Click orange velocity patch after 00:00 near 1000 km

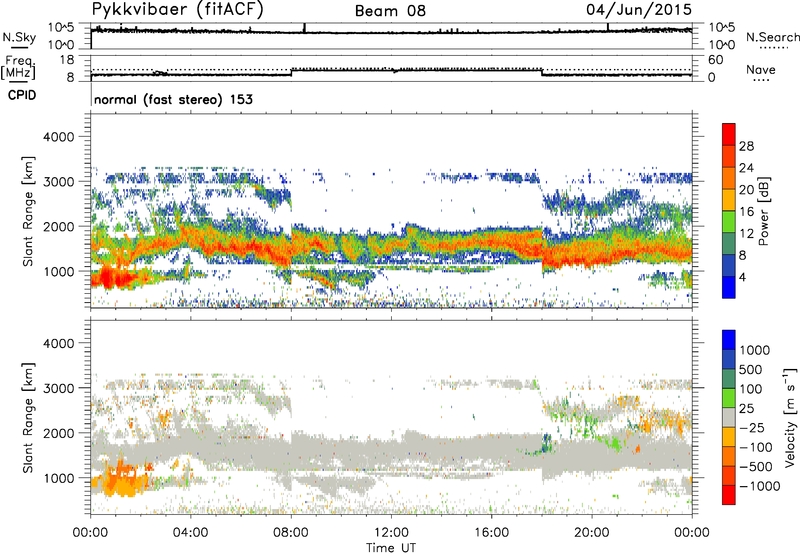point(121,479)
